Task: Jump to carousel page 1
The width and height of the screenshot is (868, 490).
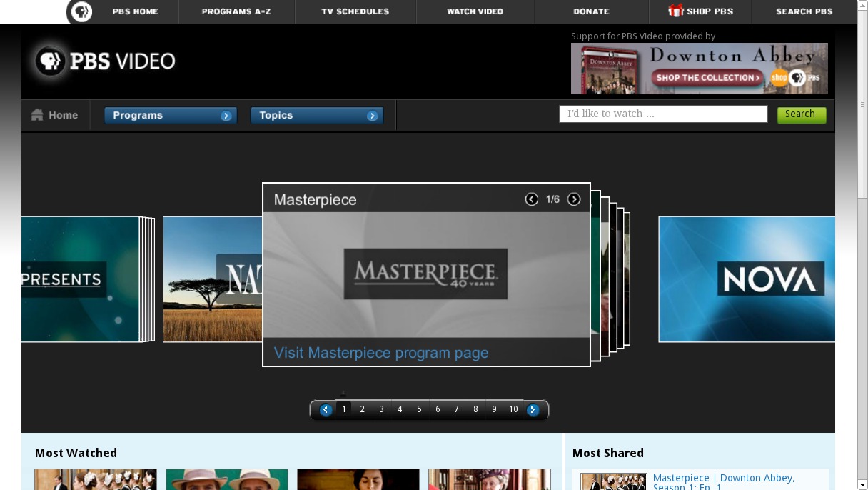Action: pyautogui.click(x=344, y=409)
